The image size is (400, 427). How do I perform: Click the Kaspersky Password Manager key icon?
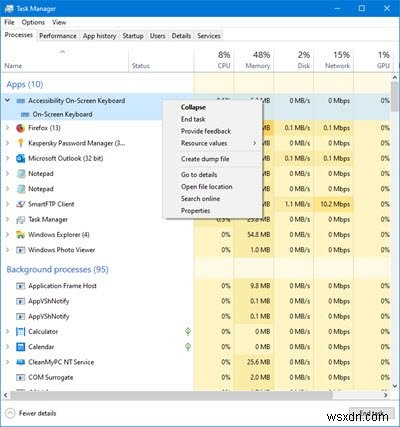tap(21, 143)
